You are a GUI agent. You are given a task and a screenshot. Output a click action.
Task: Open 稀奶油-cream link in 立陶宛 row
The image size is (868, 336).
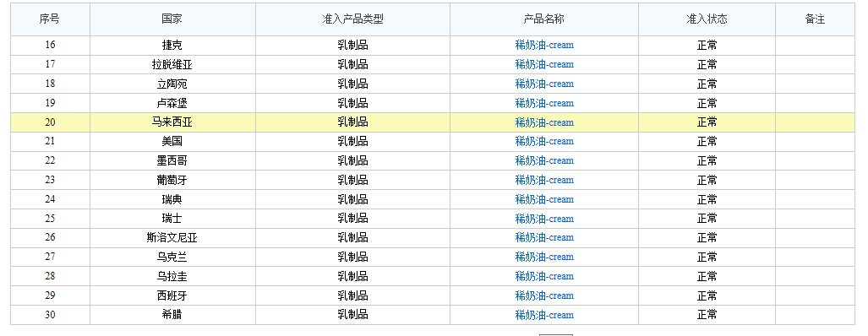click(544, 84)
